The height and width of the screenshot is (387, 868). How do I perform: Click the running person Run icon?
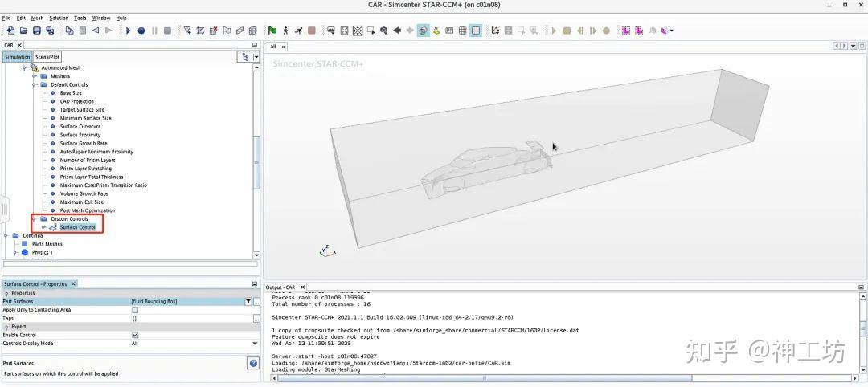click(x=299, y=31)
